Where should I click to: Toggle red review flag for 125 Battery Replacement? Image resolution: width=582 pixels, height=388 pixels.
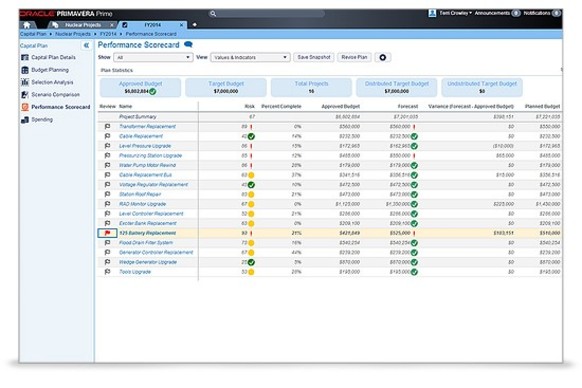click(107, 233)
